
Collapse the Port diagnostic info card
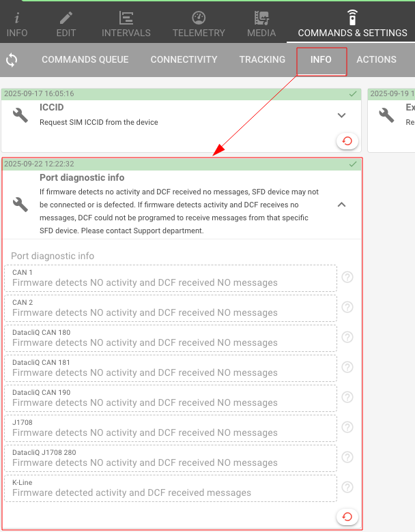click(342, 204)
